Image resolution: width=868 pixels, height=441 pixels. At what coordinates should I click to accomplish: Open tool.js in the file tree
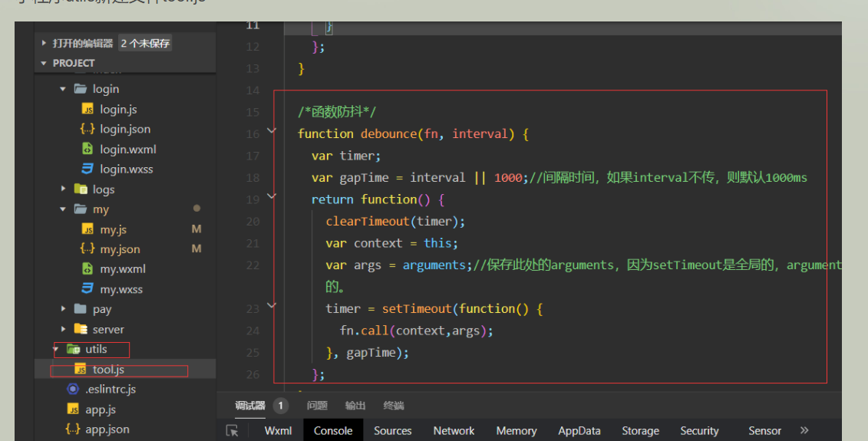[x=108, y=369]
